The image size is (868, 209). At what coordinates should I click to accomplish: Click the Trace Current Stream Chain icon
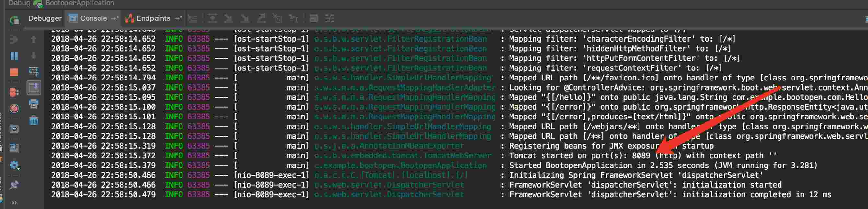click(x=330, y=18)
